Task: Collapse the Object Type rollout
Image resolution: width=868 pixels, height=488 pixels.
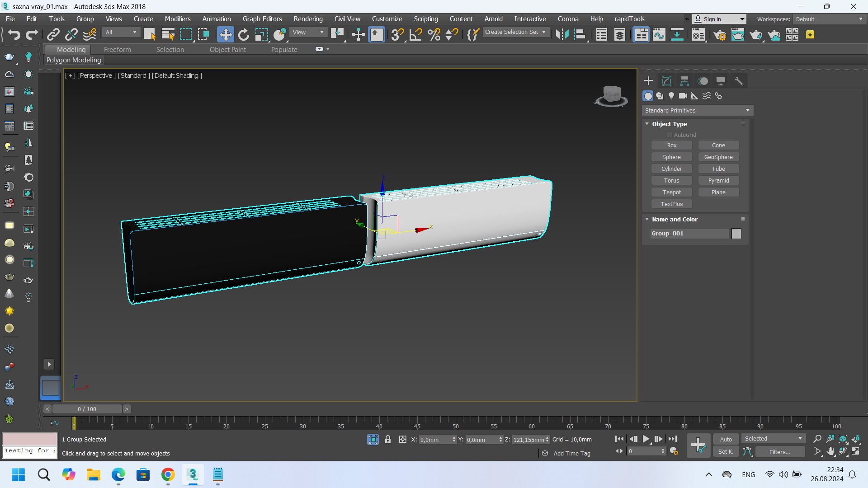Action: pos(669,124)
